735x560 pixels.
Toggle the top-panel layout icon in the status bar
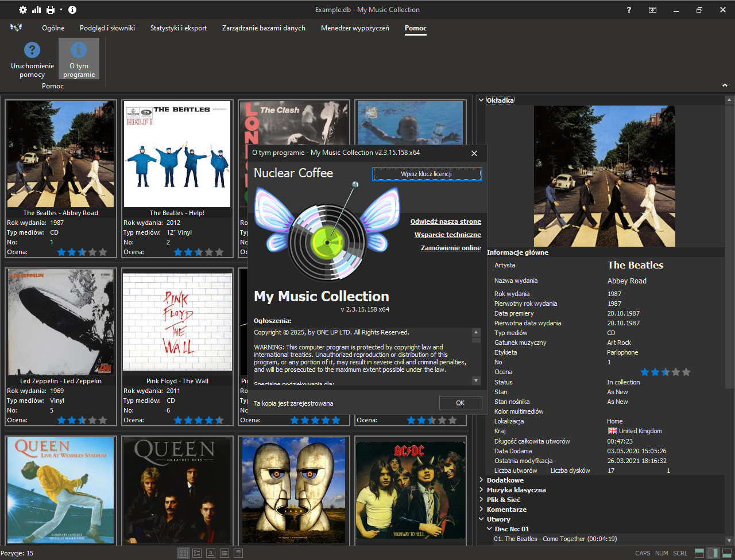pos(699,553)
